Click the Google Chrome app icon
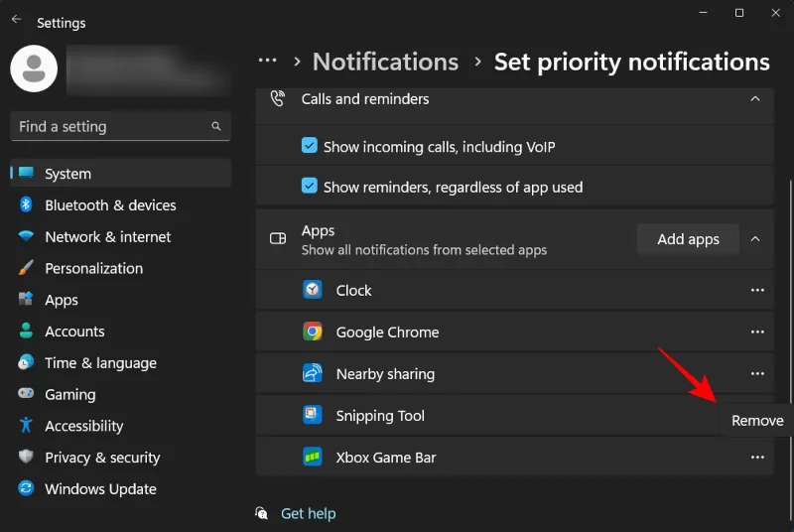Image resolution: width=794 pixels, height=532 pixels. coord(313,332)
